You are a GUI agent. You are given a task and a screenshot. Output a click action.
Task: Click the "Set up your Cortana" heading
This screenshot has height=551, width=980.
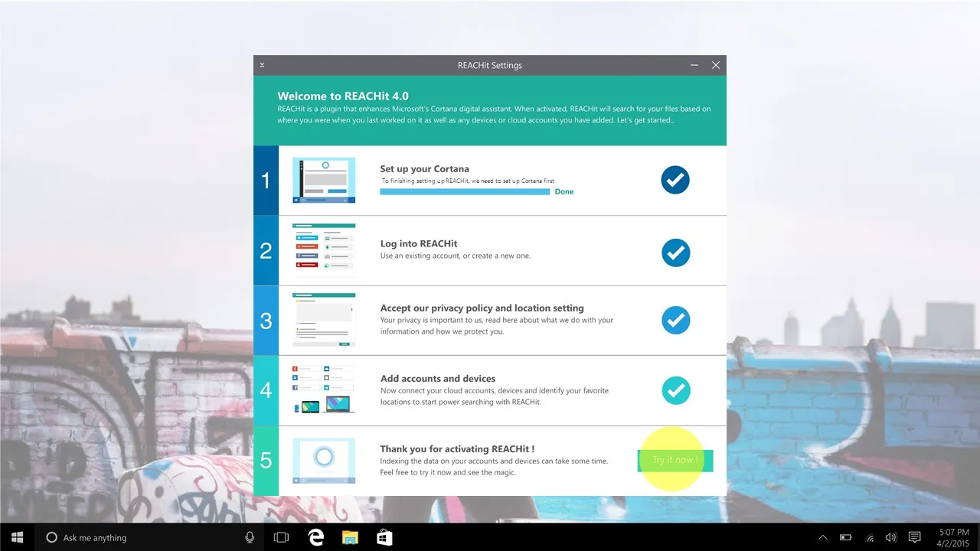(x=424, y=169)
